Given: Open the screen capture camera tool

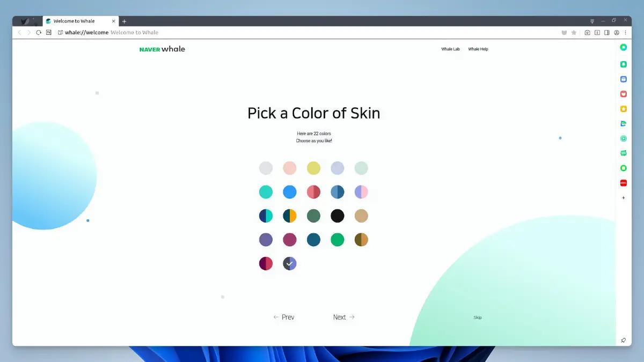Looking at the screenshot, I should click(588, 33).
